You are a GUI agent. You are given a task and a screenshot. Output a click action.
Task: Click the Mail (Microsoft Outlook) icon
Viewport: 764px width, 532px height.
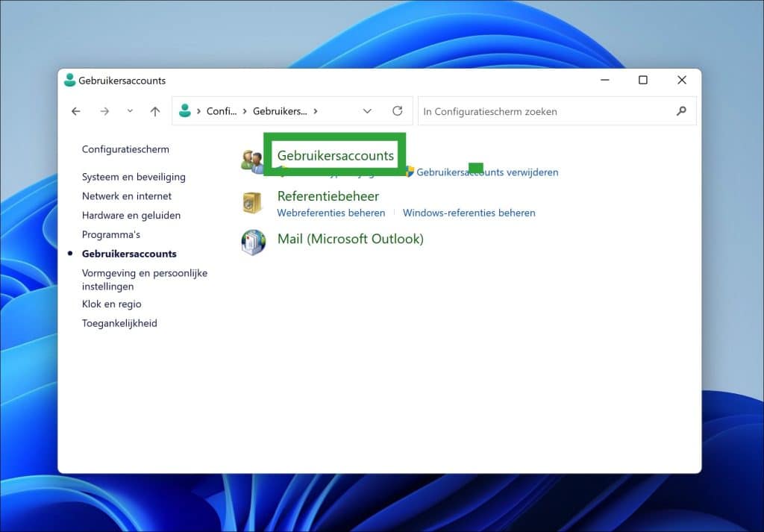click(x=254, y=242)
